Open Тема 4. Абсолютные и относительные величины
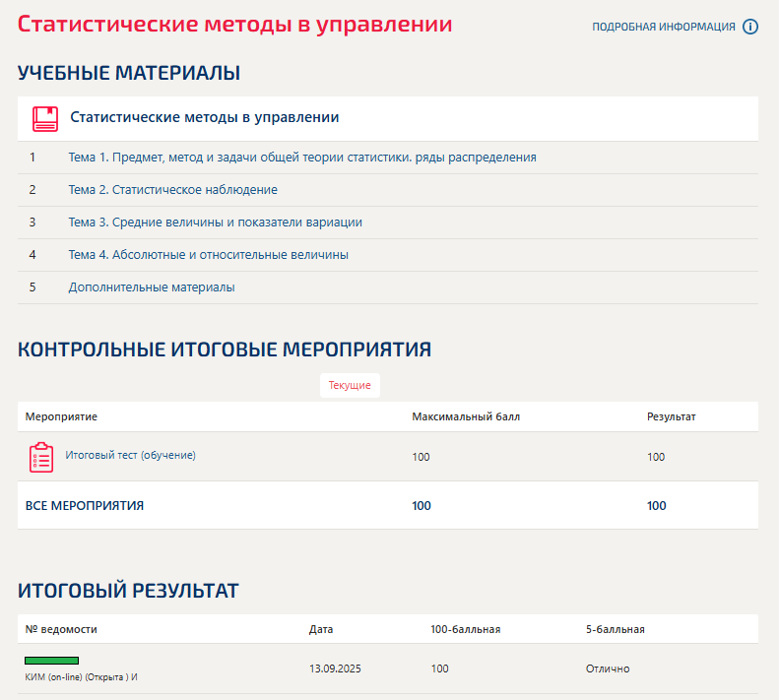 (x=208, y=255)
